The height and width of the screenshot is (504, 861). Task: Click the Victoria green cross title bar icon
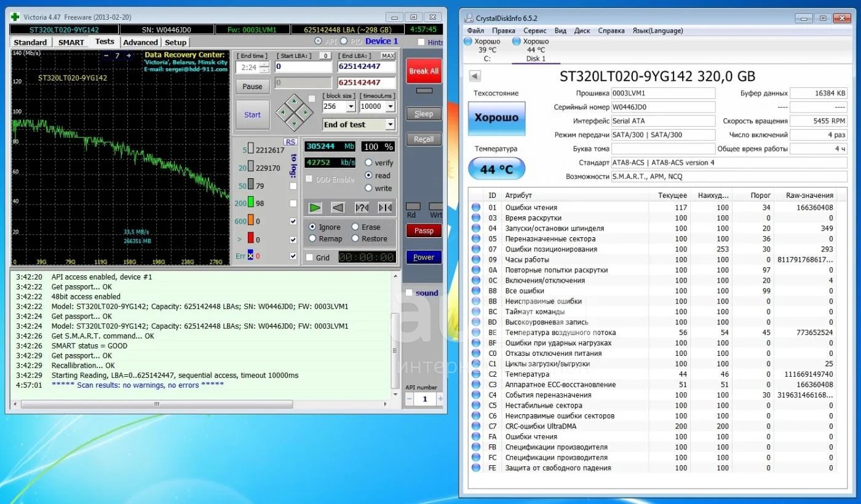point(15,17)
